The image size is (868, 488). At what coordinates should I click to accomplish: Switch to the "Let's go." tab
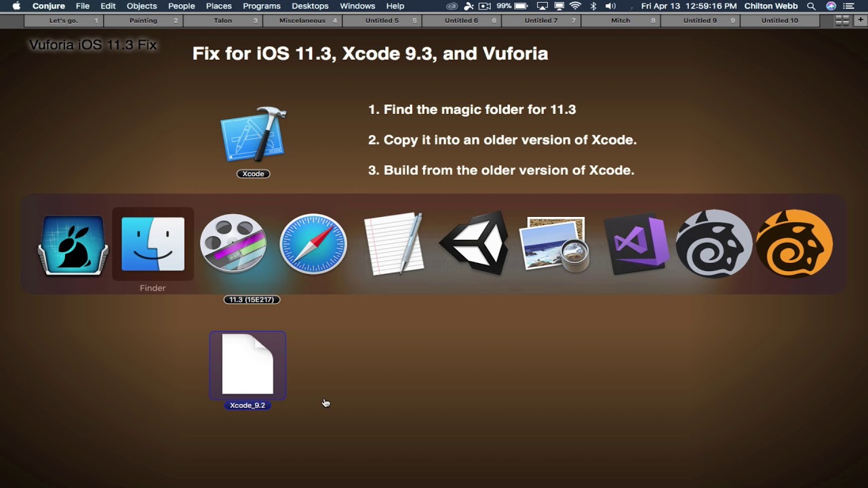coord(63,20)
